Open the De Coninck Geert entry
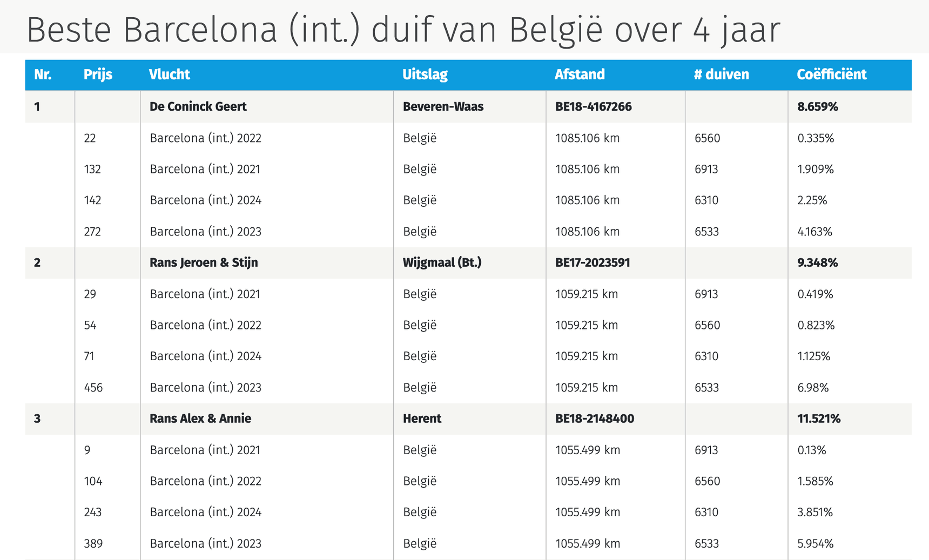The image size is (929, 560). 198,107
